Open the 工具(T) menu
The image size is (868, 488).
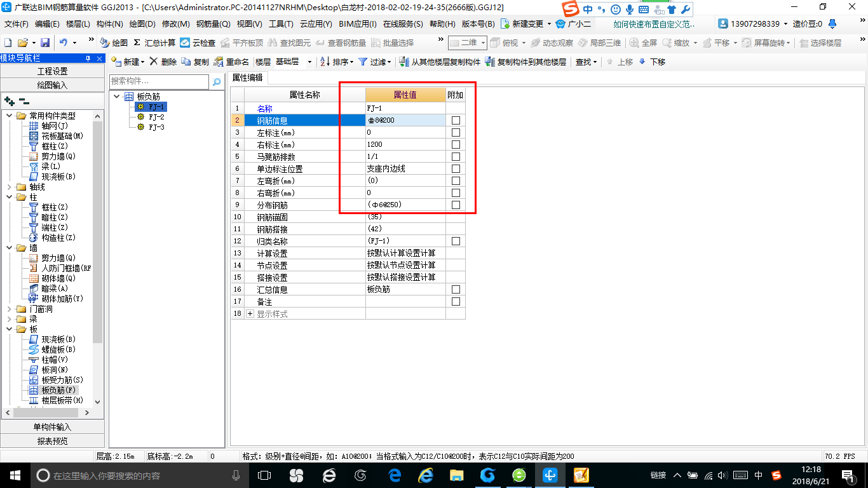281,24
